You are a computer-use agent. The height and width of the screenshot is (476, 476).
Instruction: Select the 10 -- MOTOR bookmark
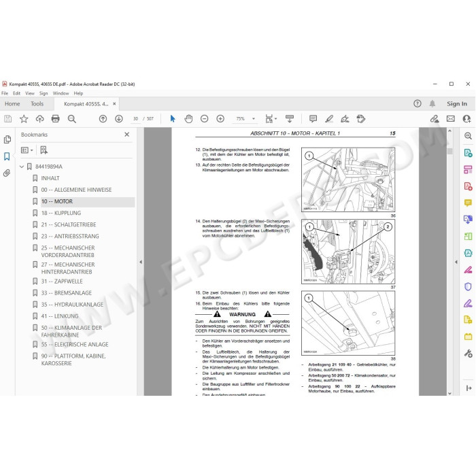(57, 201)
